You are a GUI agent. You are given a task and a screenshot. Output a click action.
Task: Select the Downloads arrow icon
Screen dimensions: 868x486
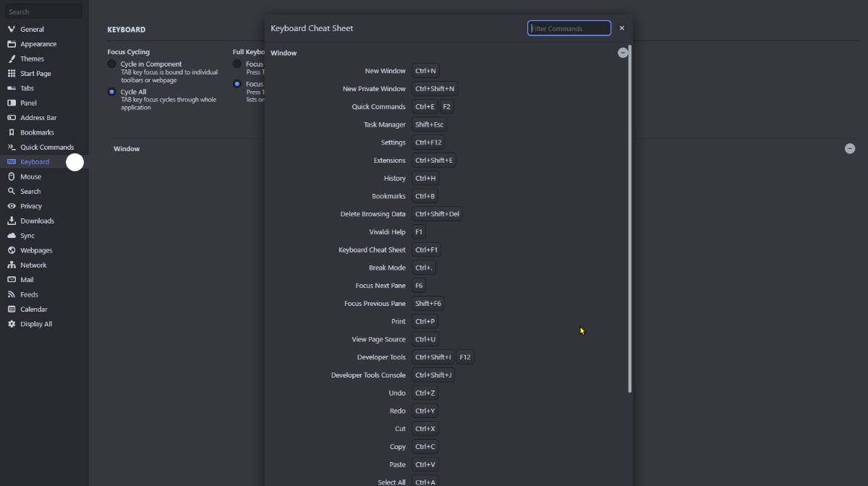12,221
